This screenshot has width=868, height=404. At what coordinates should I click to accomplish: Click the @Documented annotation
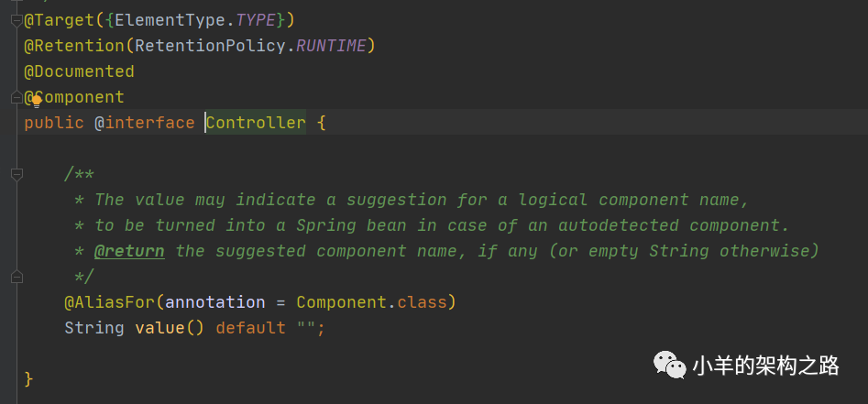[80, 71]
